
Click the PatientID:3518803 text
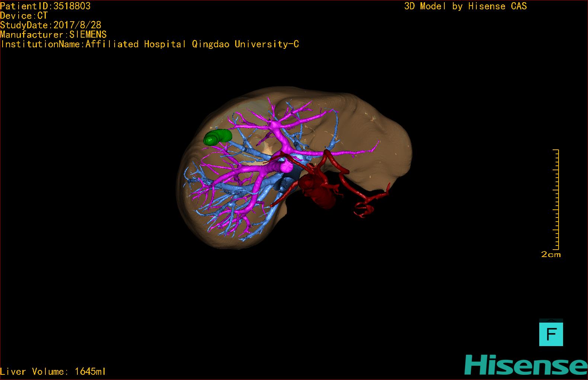pos(45,6)
